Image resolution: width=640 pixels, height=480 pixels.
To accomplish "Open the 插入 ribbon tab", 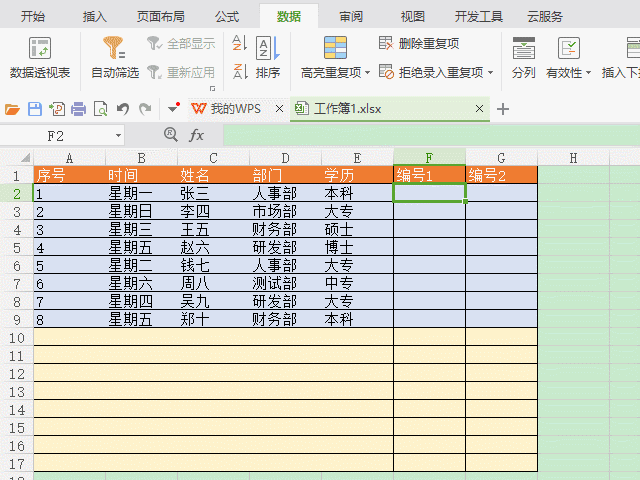I will (95, 16).
